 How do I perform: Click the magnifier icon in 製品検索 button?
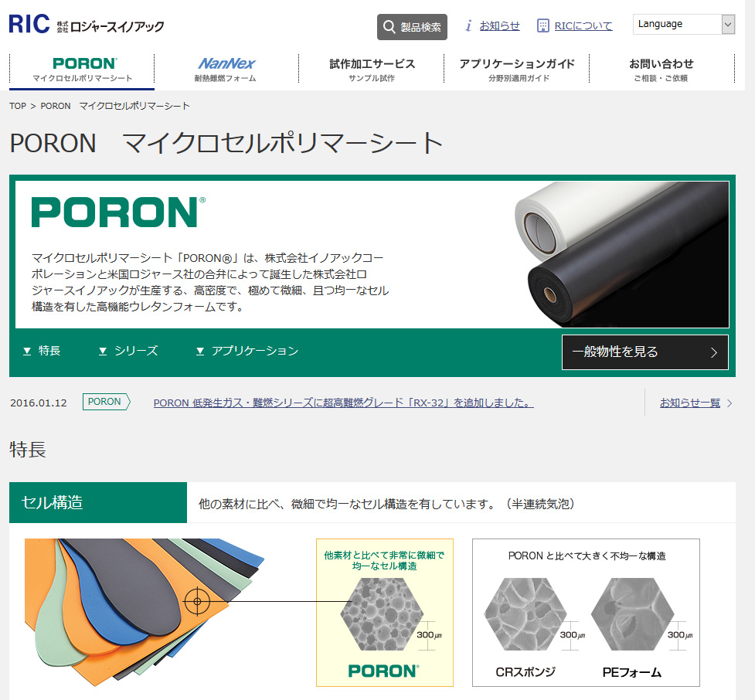coord(389,27)
